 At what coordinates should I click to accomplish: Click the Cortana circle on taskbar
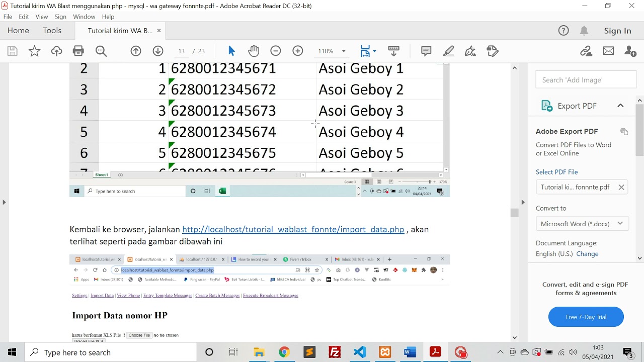click(209, 352)
